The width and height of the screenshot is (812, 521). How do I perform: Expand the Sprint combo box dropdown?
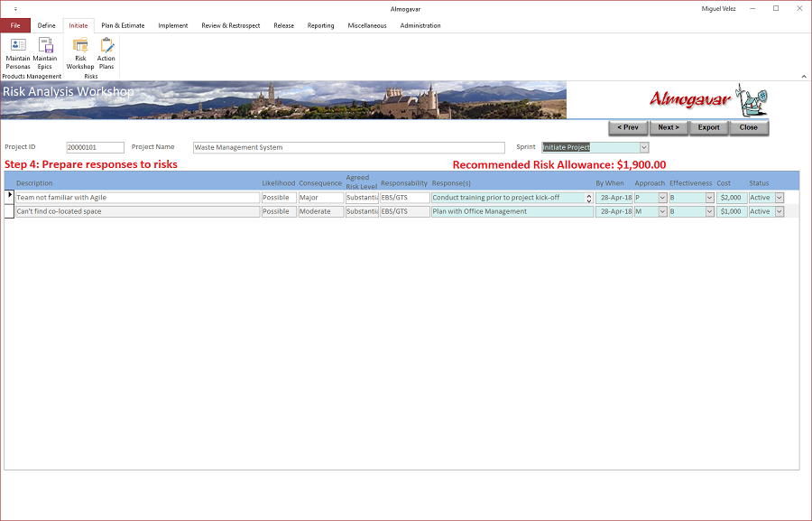point(643,147)
